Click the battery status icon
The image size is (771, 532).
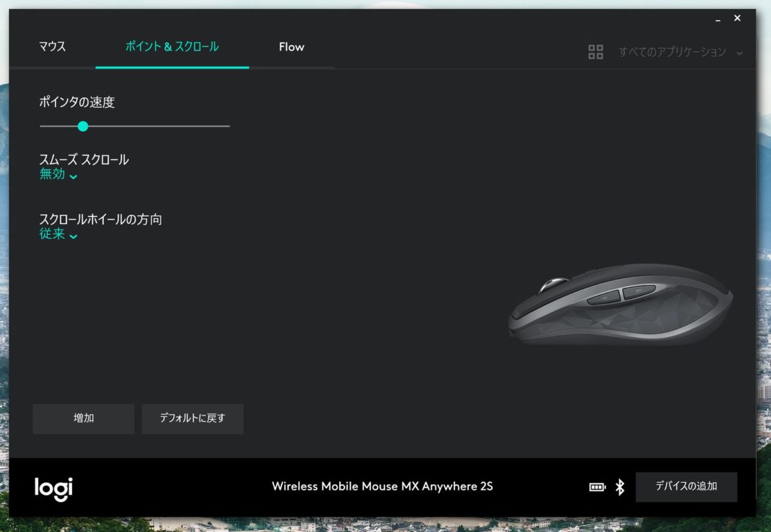point(597,487)
